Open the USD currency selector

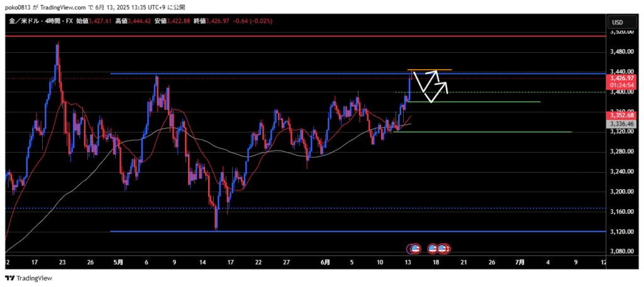point(617,23)
